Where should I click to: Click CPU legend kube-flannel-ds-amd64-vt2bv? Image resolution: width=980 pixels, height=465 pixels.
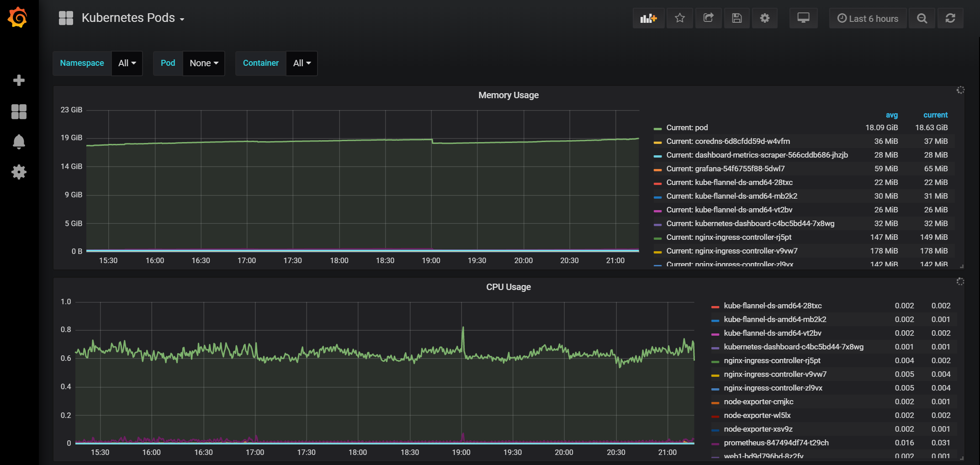pos(773,333)
